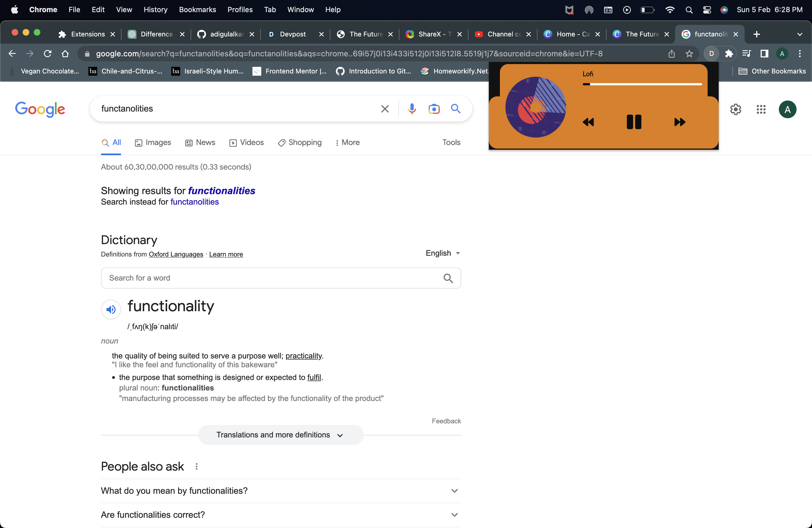Image resolution: width=812 pixels, height=528 pixels.
Task: Click the "Search for a word" field
Action: click(x=273, y=278)
